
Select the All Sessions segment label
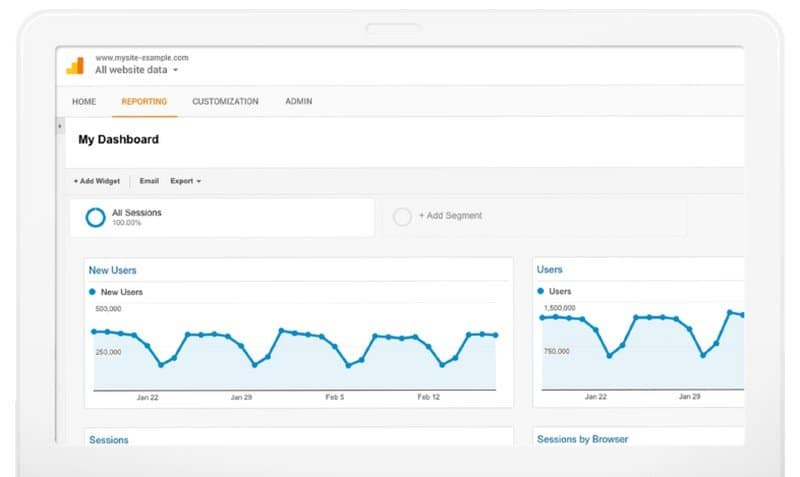click(x=137, y=213)
